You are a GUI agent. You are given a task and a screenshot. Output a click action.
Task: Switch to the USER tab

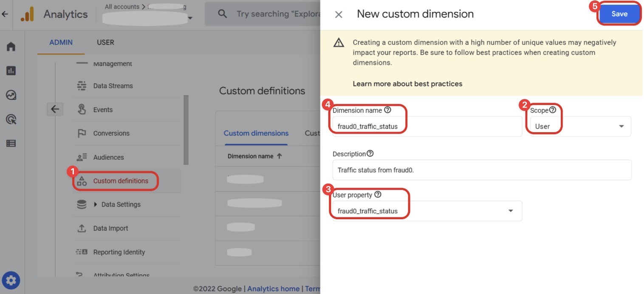click(x=105, y=42)
